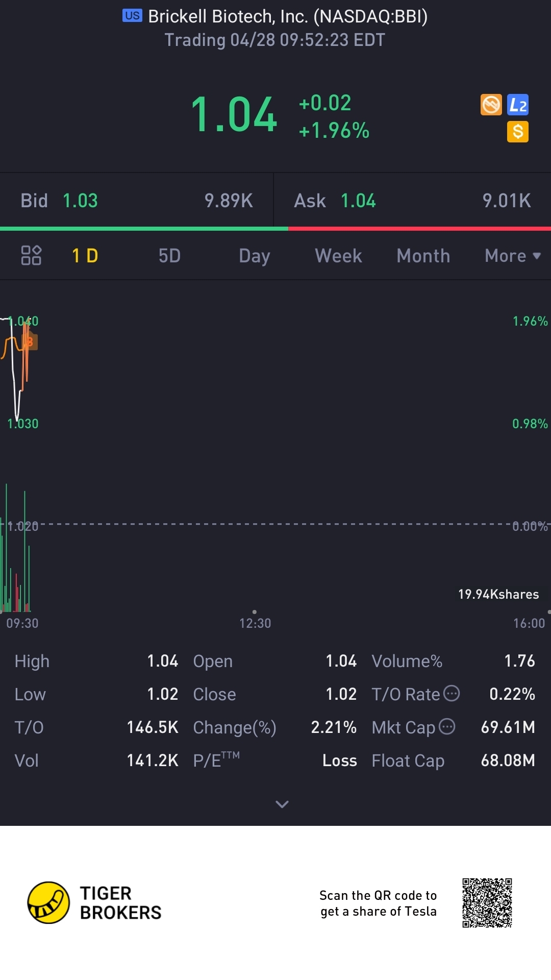Tap the Bid price 1.03 quote
This screenshot has width=551, height=980.
(x=80, y=201)
